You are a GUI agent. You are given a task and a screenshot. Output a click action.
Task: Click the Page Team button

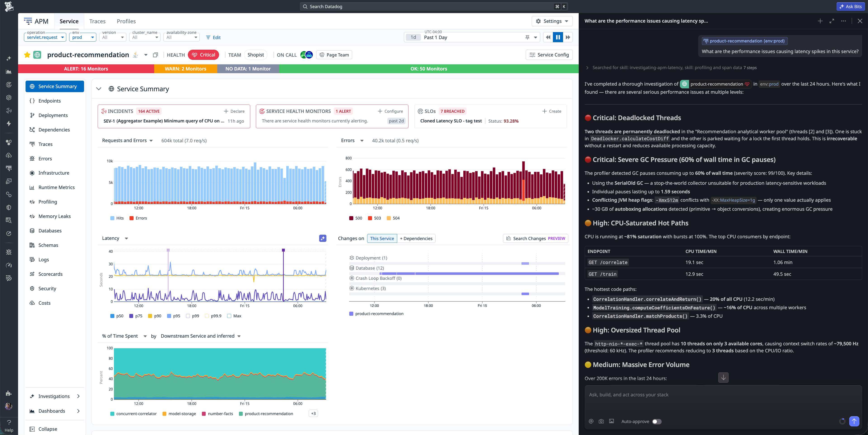(x=334, y=55)
